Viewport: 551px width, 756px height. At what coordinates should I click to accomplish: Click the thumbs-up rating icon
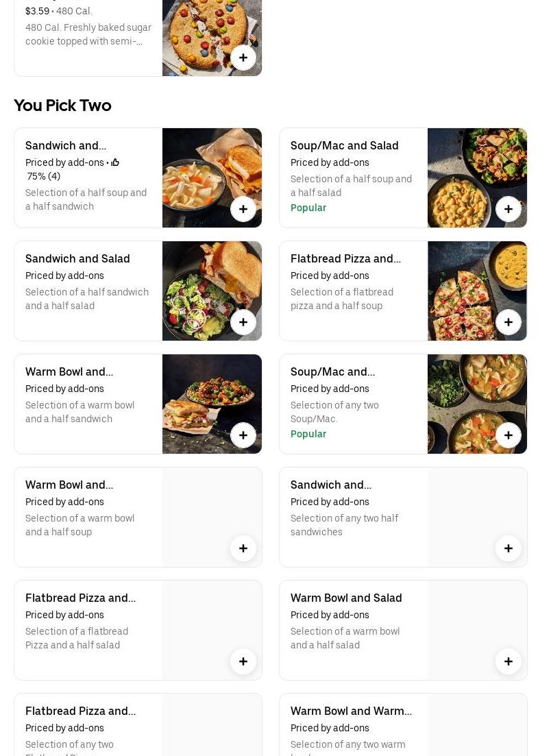[115, 162]
